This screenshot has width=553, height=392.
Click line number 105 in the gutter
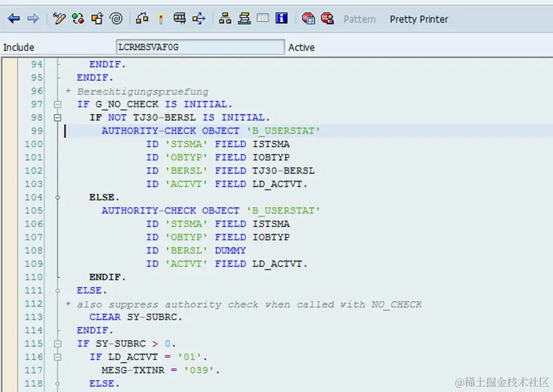34,210
